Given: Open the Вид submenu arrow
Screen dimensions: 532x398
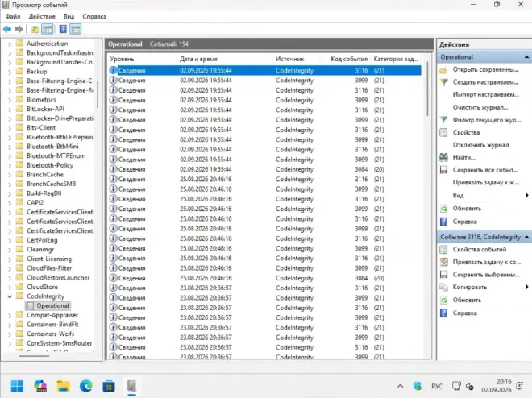Looking at the screenshot, I should pyautogui.click(x=527, y=195).
